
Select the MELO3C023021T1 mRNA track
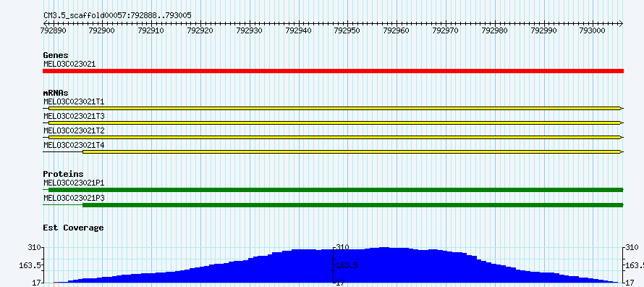click(x=333, y=108)
